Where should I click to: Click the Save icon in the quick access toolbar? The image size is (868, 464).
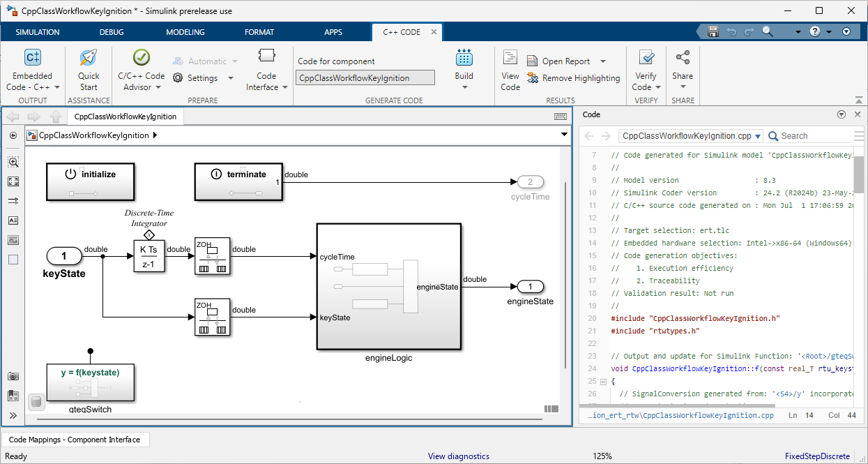(x=713, y=32)
